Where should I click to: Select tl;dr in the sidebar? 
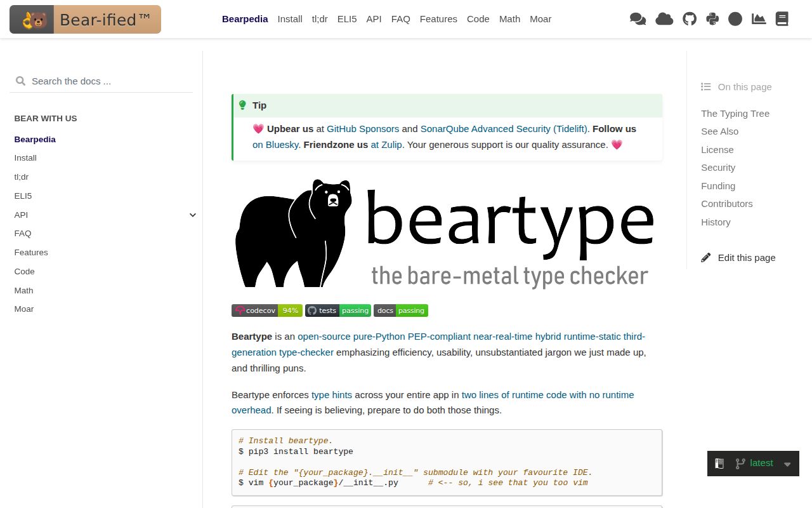pos(22,177)
